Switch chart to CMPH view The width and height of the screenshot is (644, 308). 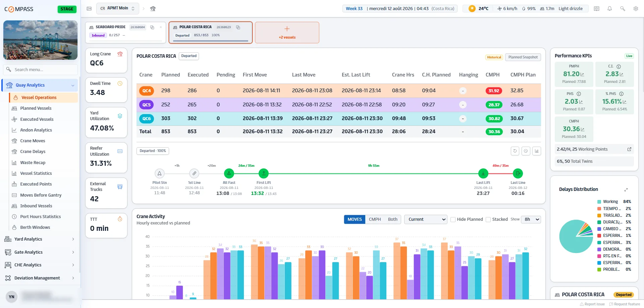point(375,219)
